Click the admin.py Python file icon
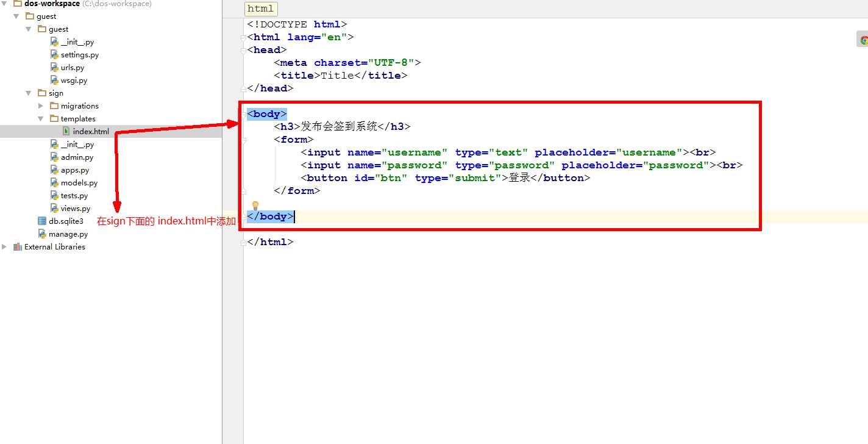Screen dimensions: 868x444 [54, 157]
